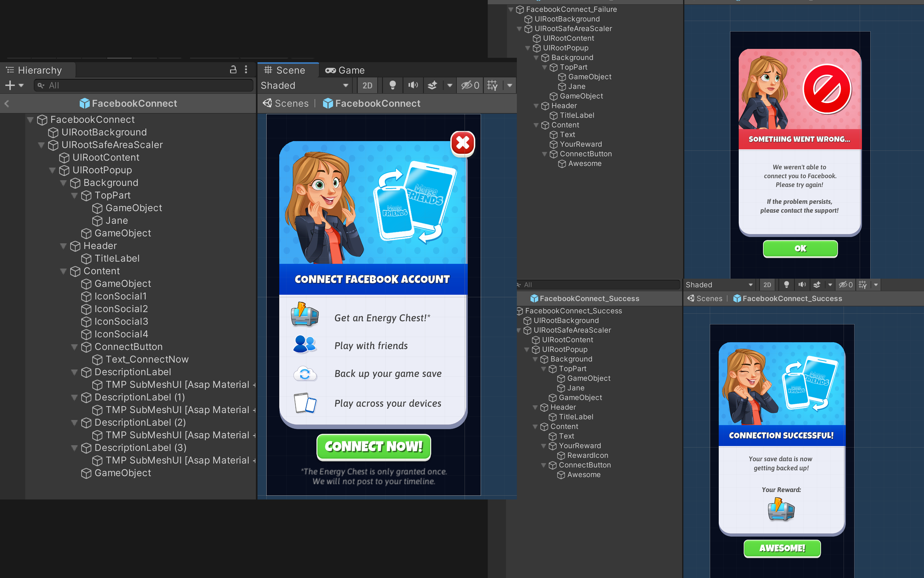Click the friends icon beside Play with friends
The height and width of the screenshot is (578, 924).
click(x=305, y=344)
